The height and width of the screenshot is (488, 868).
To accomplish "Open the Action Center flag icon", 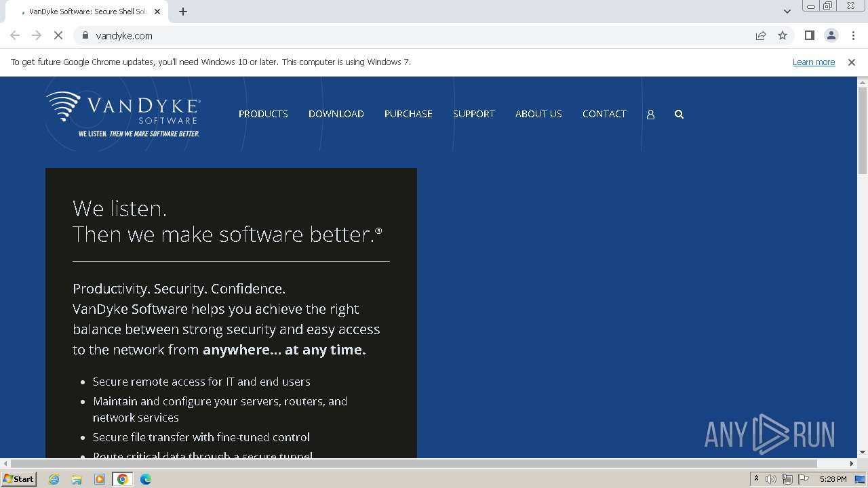I will (804, 479).
